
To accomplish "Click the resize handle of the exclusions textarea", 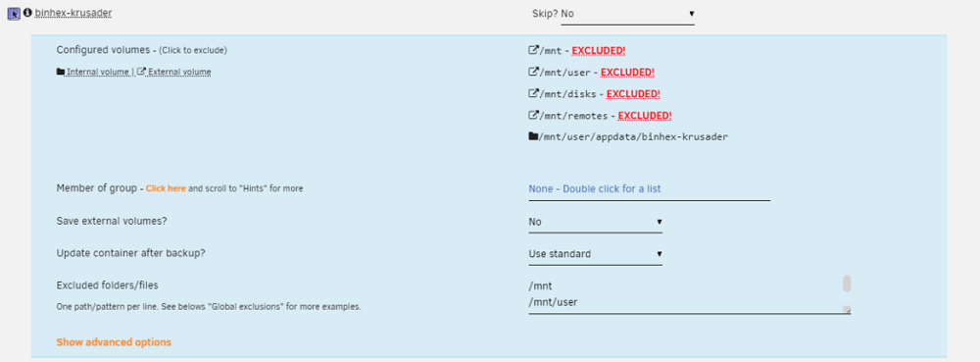I will [847, 309].
